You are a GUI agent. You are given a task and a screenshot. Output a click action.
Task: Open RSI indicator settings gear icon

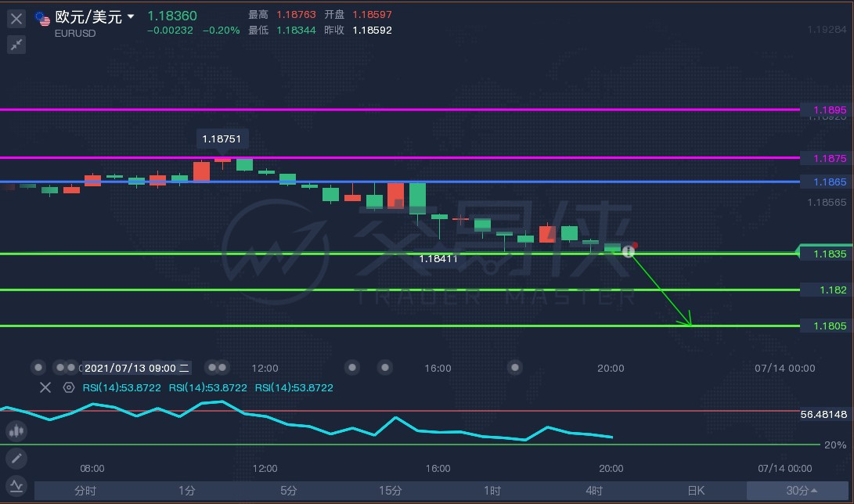[x=69, y=387]
